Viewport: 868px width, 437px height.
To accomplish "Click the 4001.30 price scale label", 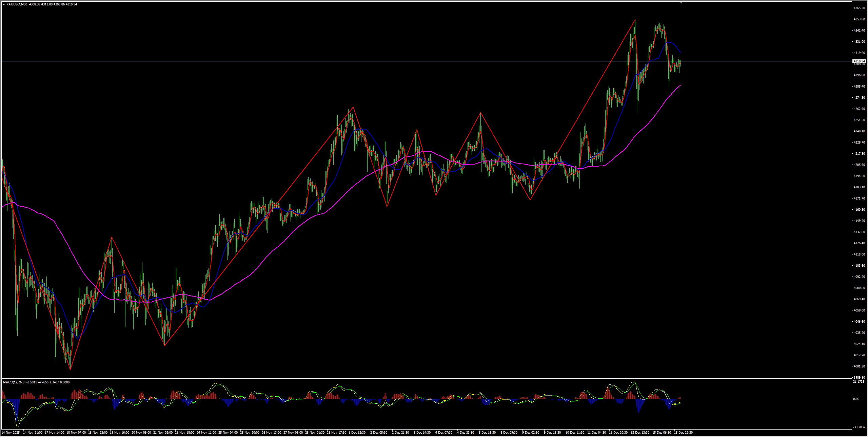I will (x=859, y=366).
